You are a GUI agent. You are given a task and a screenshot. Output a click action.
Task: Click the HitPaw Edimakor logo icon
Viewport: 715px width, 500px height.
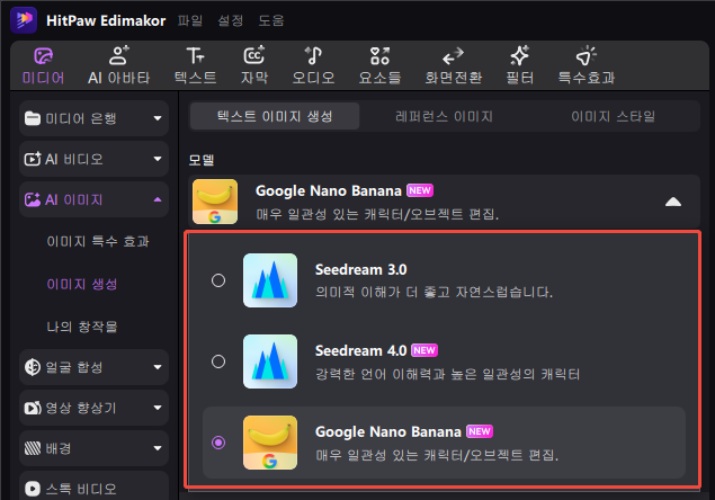(x=24, y=20)
